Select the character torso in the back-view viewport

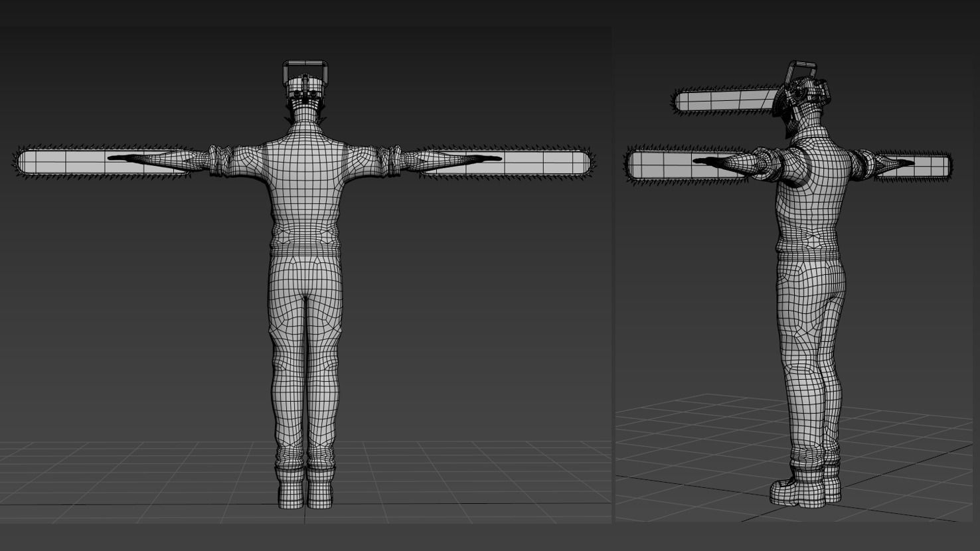pyautogui.click(x=305, y=193)
